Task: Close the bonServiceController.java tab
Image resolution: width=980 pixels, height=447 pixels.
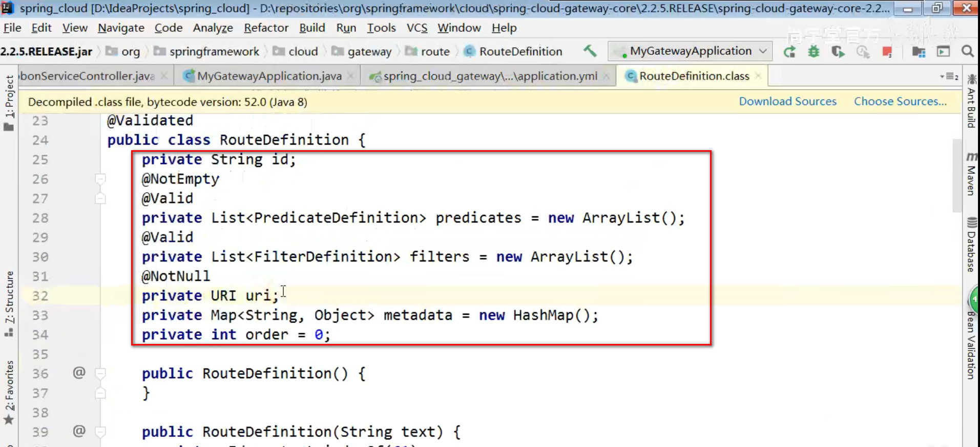Action: [x=164, y=76]
